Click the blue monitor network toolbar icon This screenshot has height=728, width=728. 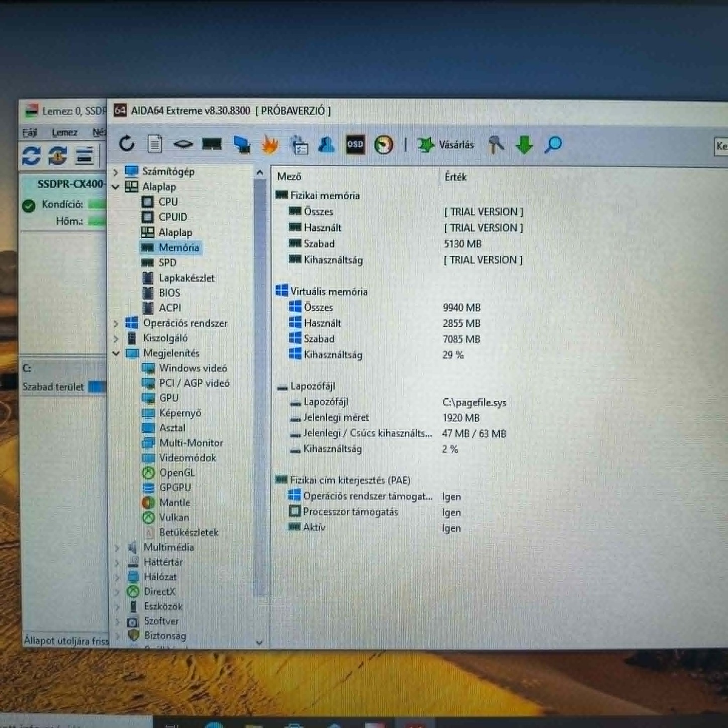point(242,145)
